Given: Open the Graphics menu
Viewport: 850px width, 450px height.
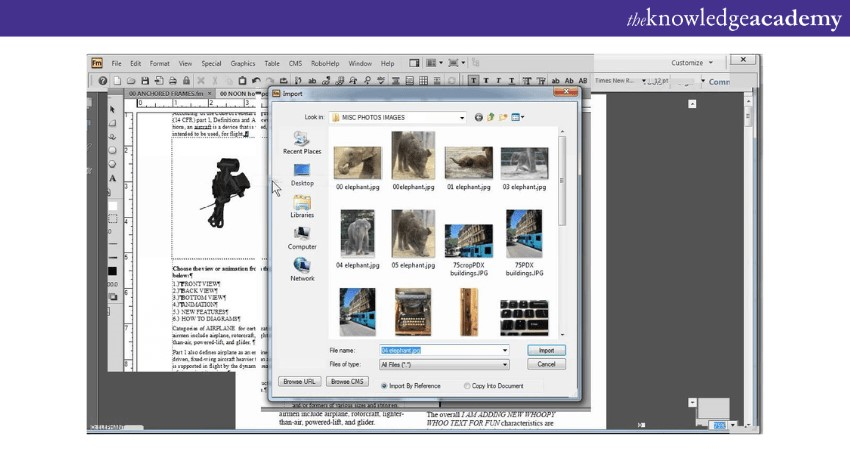Looking at the screenshot, I should coord(243,63).
